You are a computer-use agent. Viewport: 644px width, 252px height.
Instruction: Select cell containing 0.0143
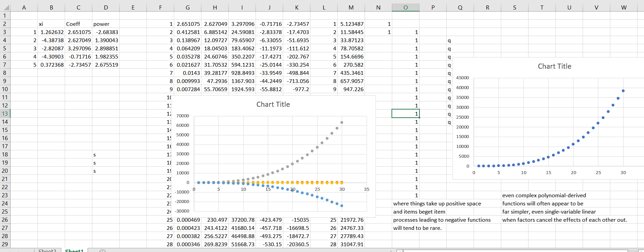click(x=187, y=73)
